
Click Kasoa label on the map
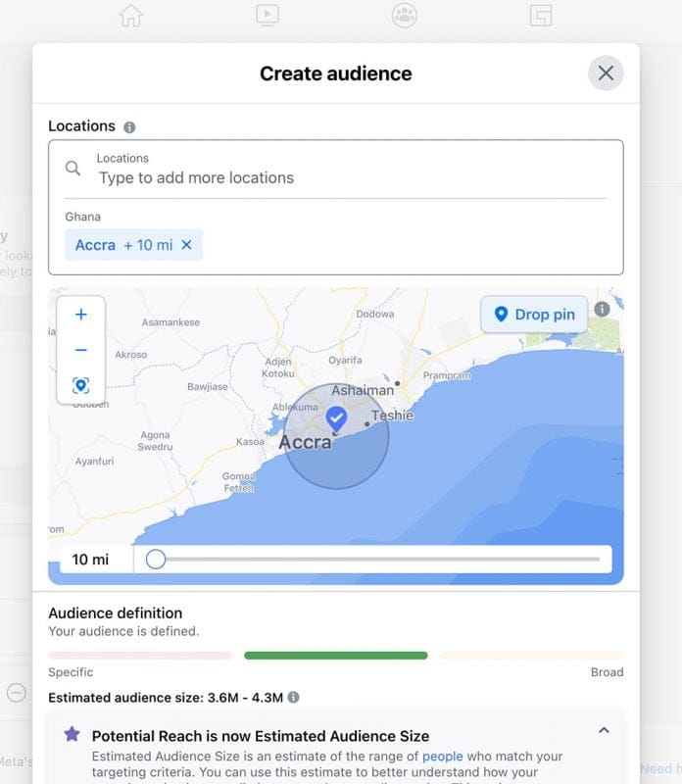pyautogui.click(x=250, y=442)
